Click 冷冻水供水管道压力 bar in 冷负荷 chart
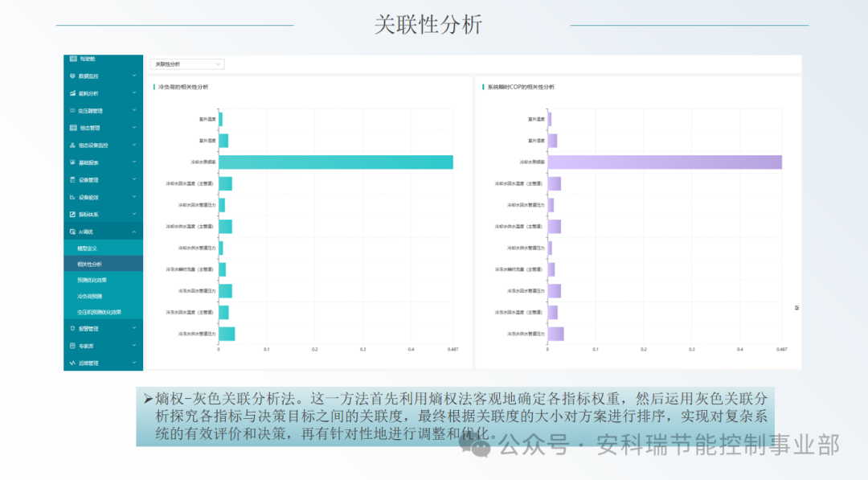Image resolution: width=868 pixels, height=480 pixels. 227,334
